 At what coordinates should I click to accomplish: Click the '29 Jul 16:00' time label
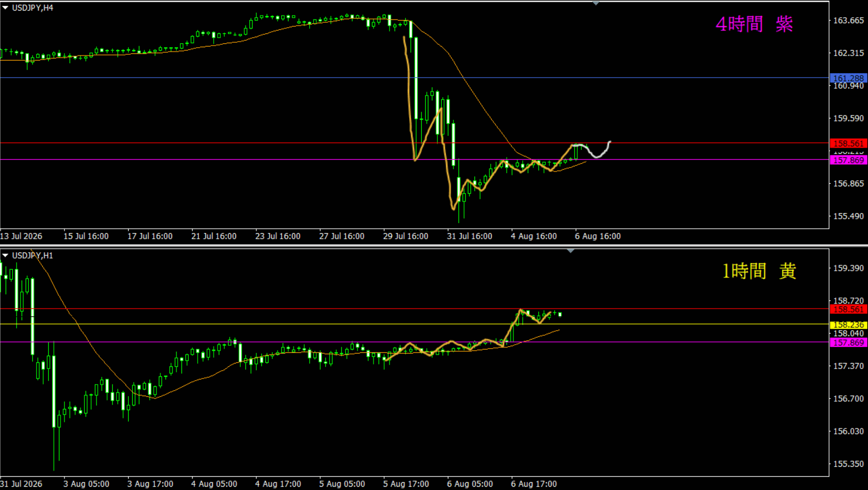(406, 236)
